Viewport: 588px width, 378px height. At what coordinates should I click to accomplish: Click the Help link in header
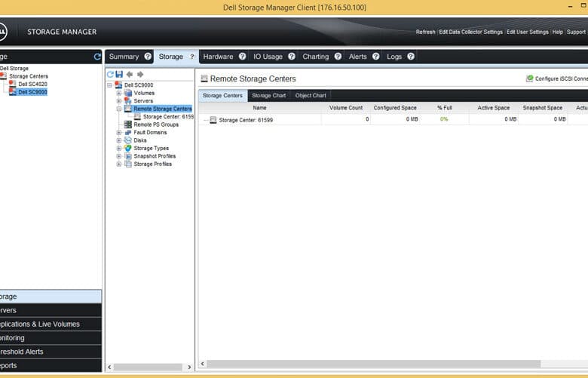click(557, 32)
